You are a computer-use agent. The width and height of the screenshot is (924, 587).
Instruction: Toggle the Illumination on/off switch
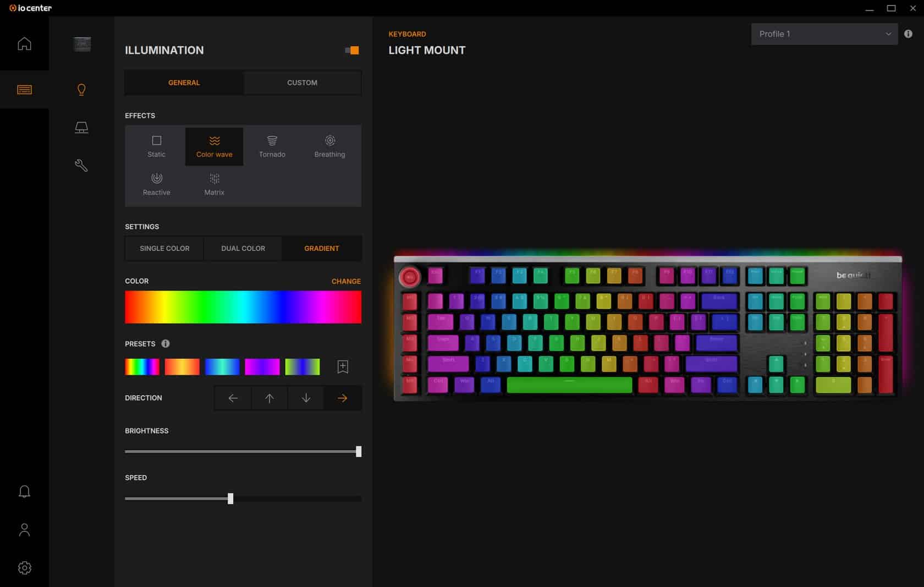click(352, 51)
